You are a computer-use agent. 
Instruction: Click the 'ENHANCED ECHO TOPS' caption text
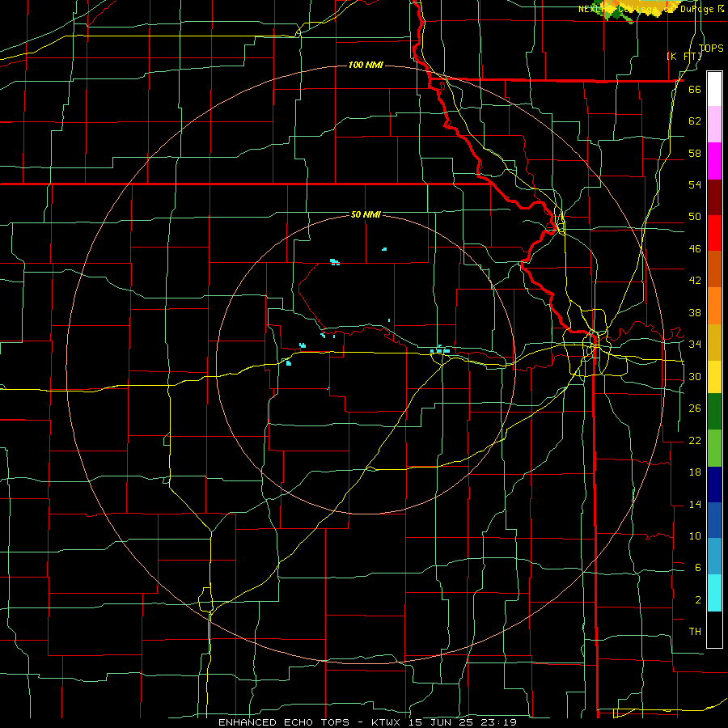(x=284, y=722)
